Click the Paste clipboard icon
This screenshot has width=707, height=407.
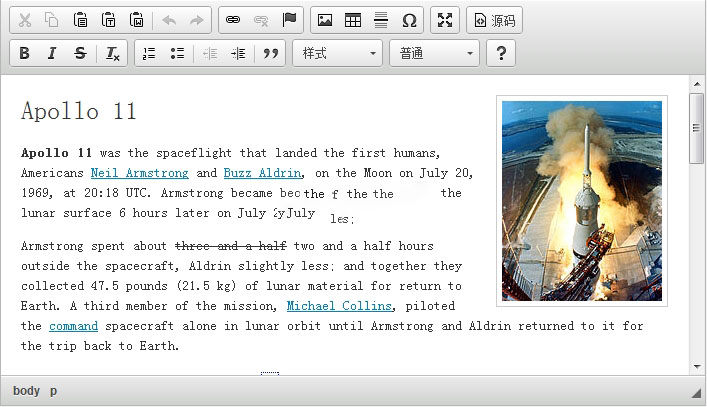click(80, 20)
